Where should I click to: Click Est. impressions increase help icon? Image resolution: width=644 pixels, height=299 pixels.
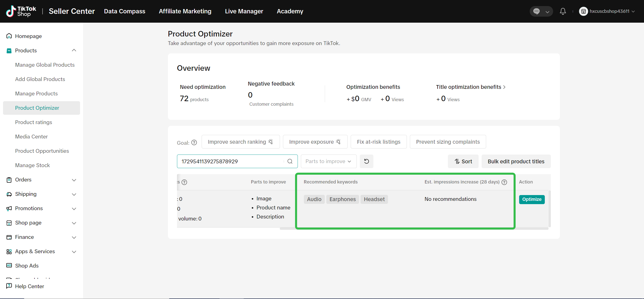(x=504, y=182)
